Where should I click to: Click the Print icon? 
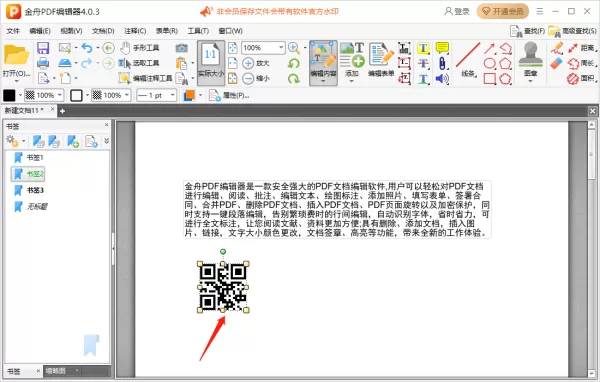pos(43,63)
